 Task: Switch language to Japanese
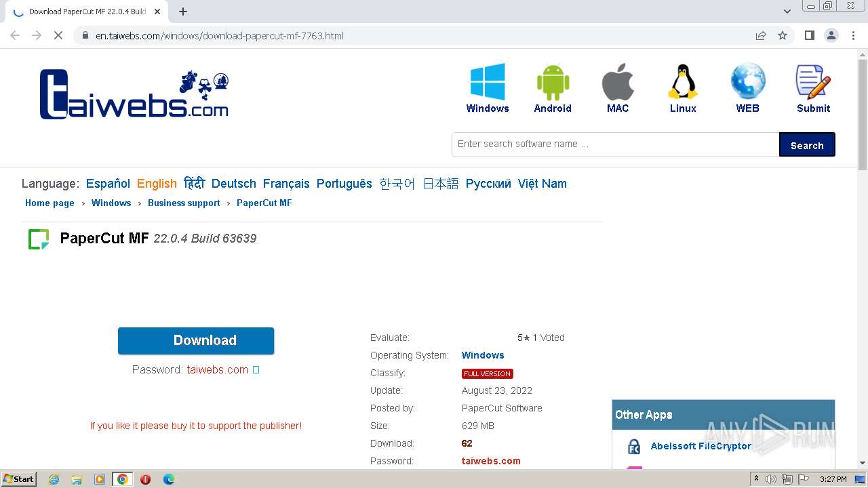click(x=441, y=184)
